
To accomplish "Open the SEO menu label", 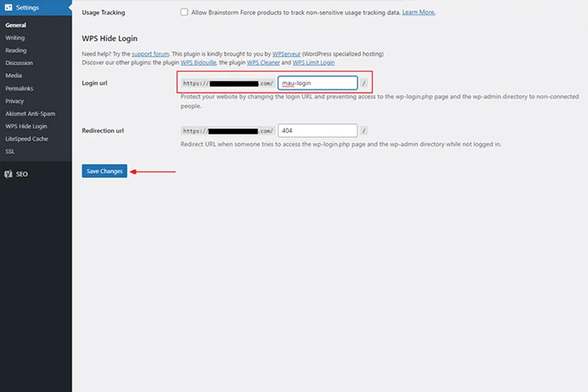I will (22, 174).
